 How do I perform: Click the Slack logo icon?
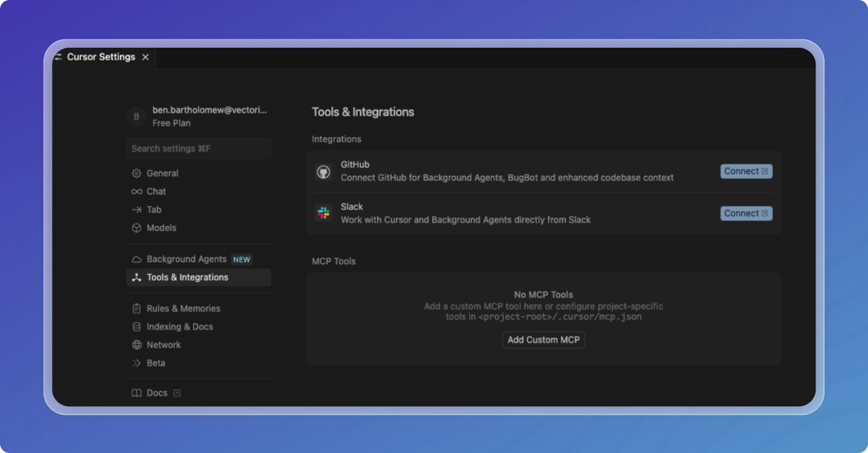pos(324,213)
